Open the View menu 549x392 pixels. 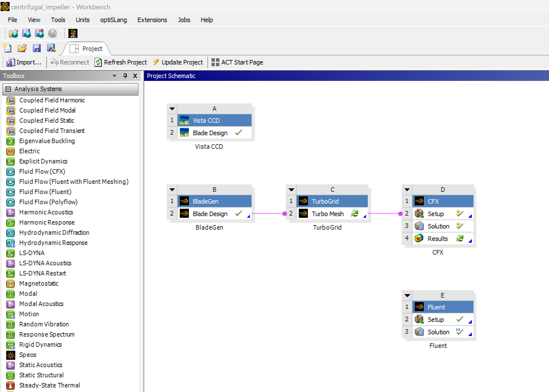click(34, 20)
